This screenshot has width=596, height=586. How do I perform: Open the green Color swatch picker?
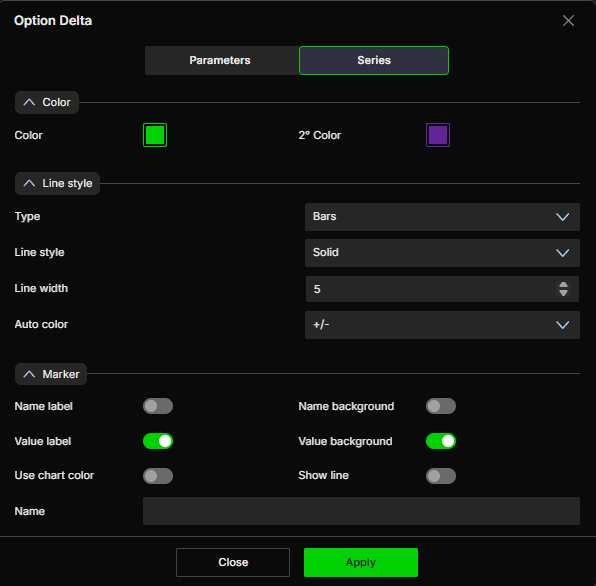155,135
